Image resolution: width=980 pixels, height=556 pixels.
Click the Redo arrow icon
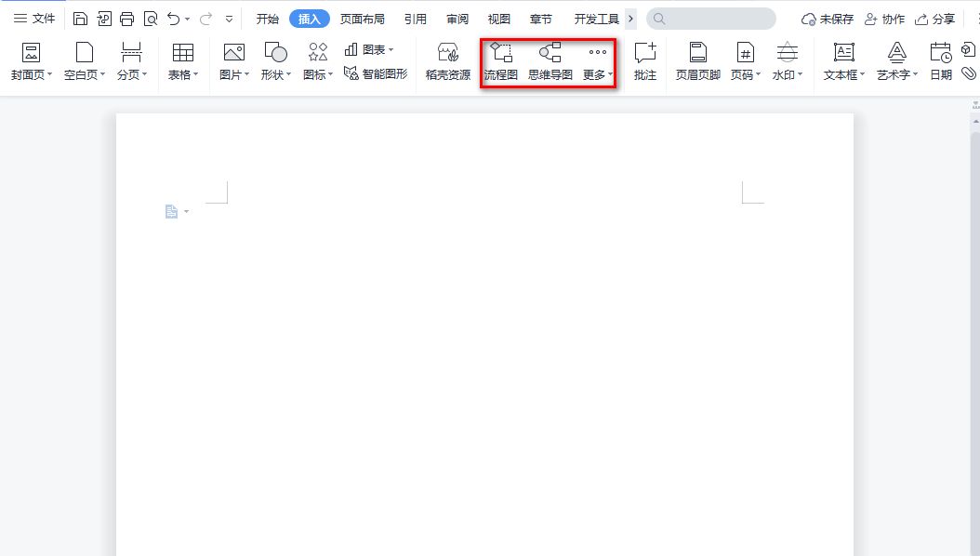tap(205, 19)
